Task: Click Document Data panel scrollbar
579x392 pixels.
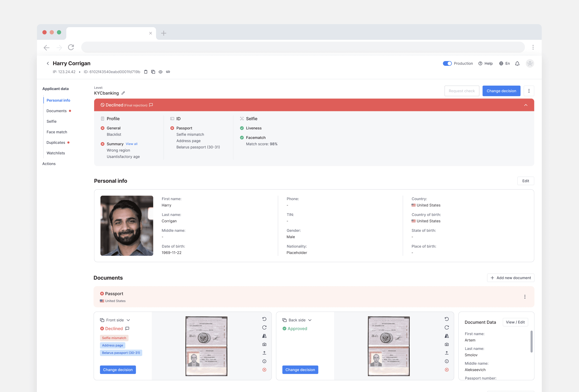Action: click(x=531, y=341)
